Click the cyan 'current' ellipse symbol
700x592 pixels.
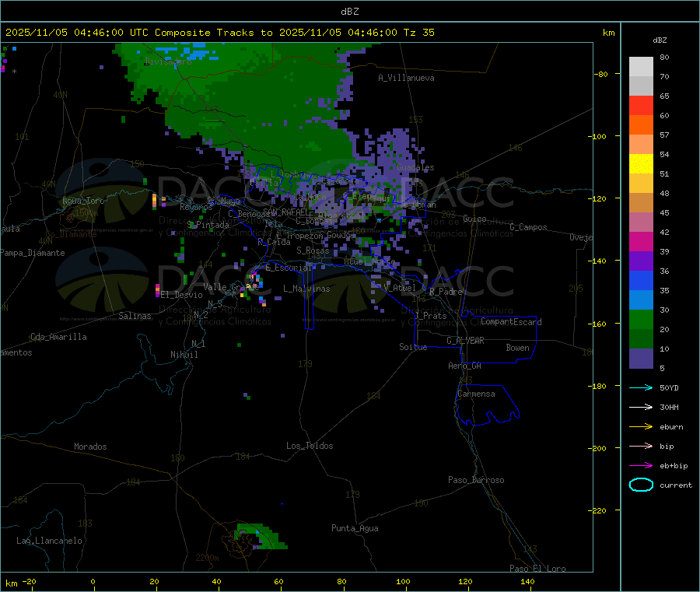[641, 485]
